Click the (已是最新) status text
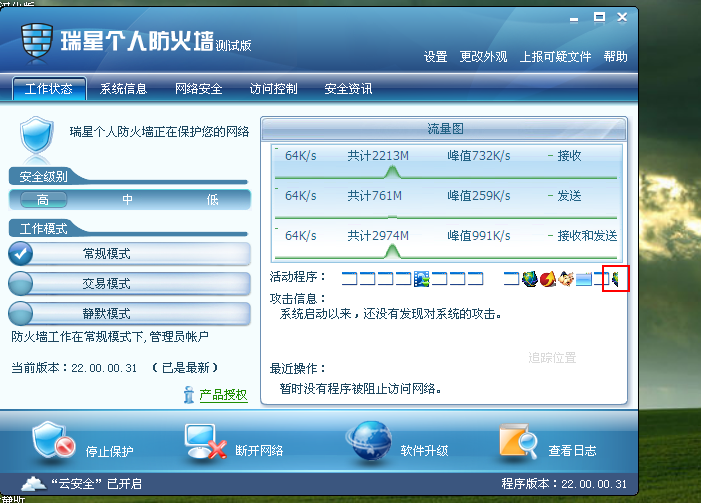701x503 pixels. click(x=185, y=368)
